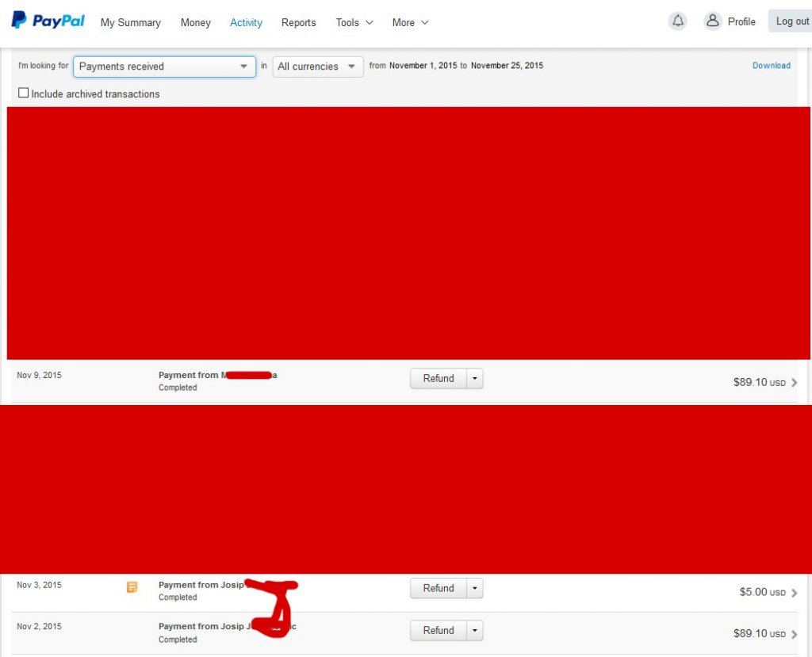This screenshot has width=812, height=657.
Task: Open the Payments received dropdown
Action: (x=165, y=67)
